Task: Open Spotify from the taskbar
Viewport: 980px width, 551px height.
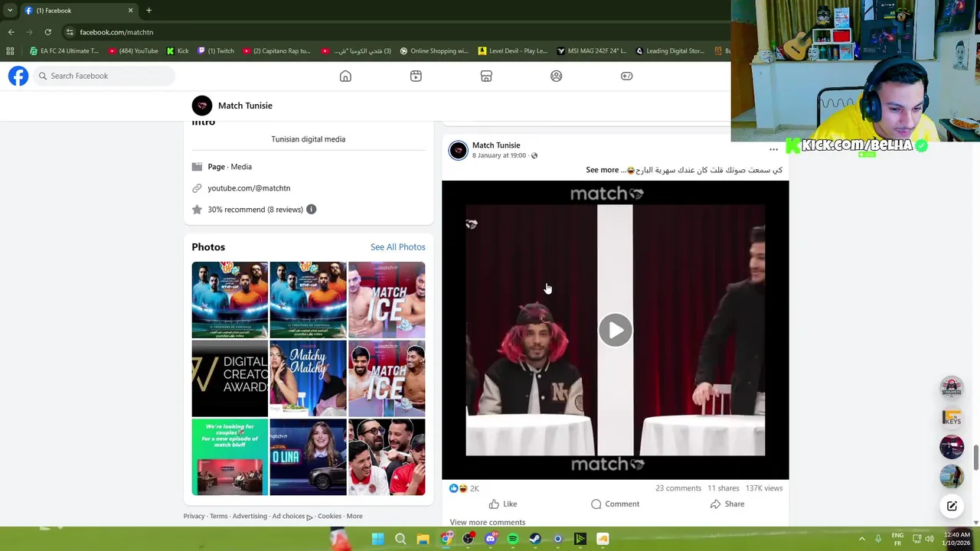Action: point(513,539)
